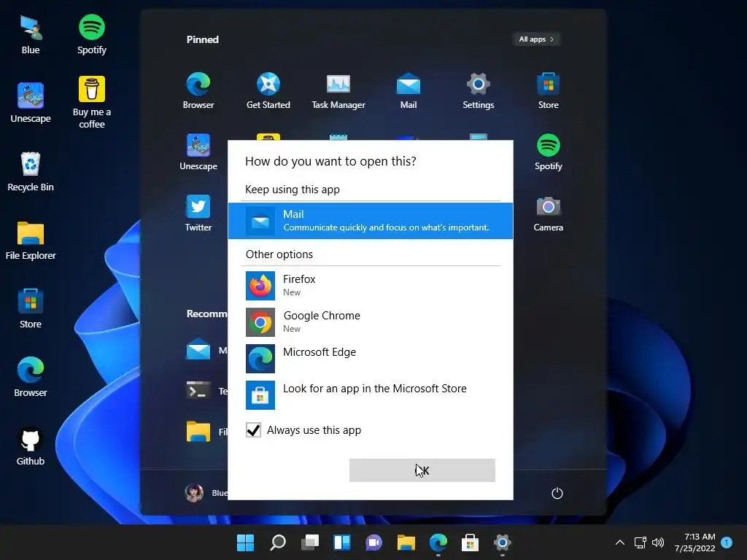Open Chat app on the taskbar

374,542
